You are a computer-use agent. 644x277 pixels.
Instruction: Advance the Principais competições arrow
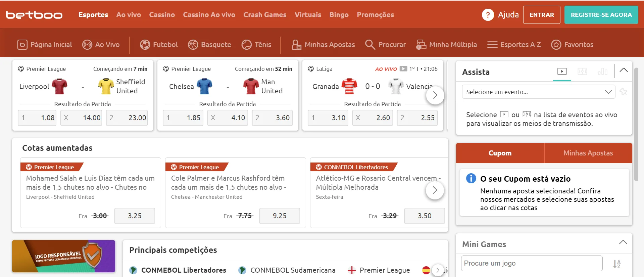(438, 270)
